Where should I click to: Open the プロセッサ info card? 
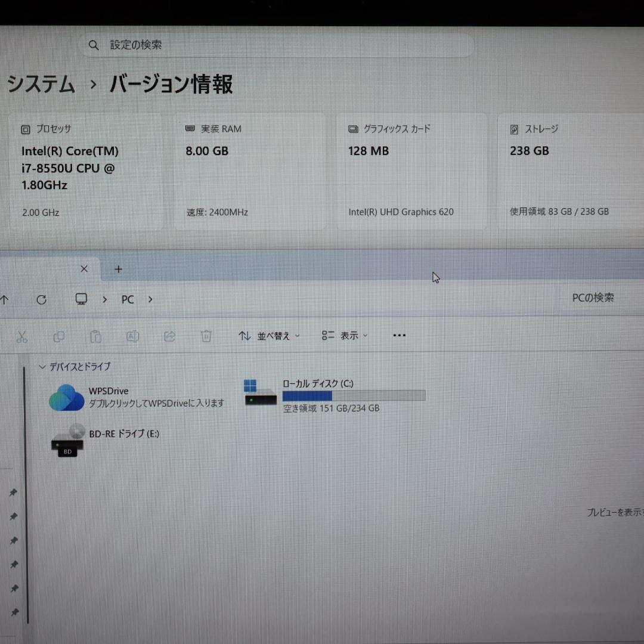point(86,171)
